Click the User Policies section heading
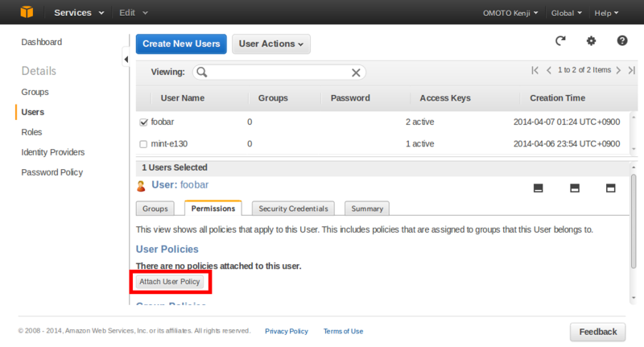This screenshot has height=347, width=644. tap(167, 250)
